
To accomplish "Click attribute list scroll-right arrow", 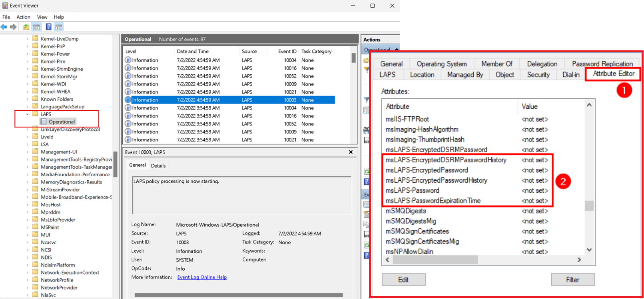I will tap(579, 260).
